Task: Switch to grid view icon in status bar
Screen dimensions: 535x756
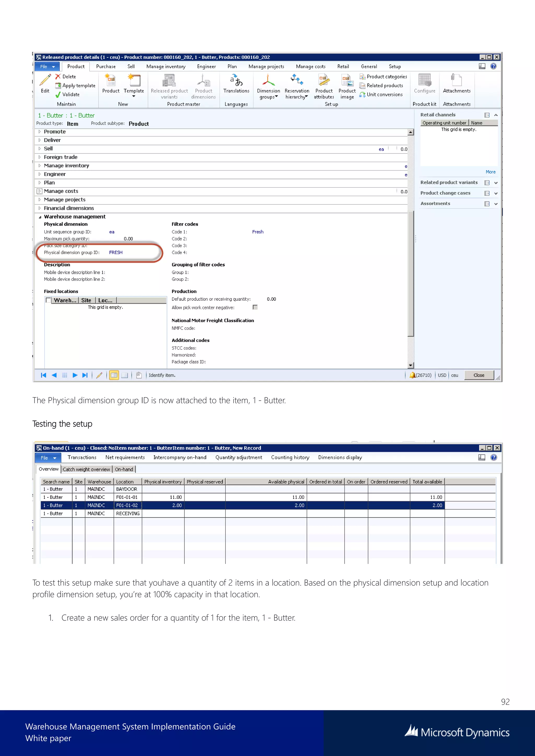Action: (125, 375)
